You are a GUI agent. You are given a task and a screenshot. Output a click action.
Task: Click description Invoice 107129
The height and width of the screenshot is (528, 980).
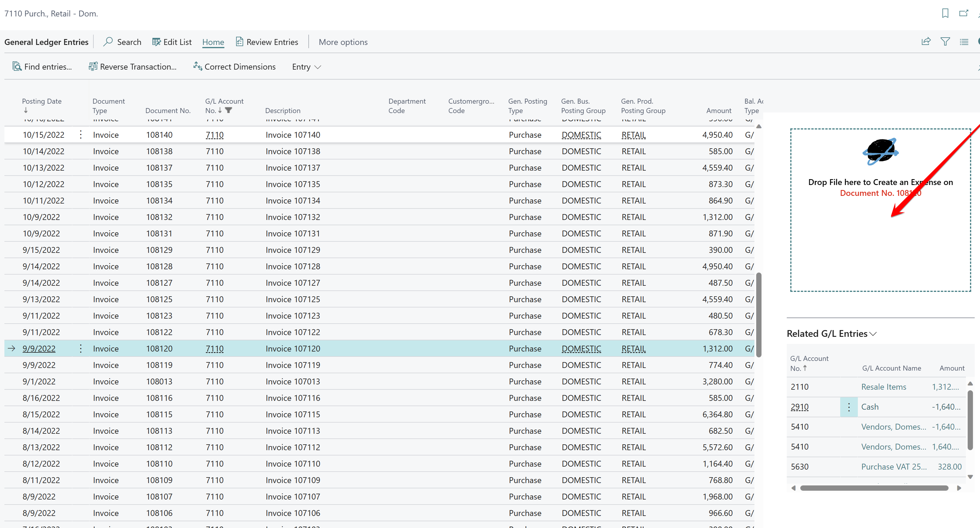coord(293,250)
